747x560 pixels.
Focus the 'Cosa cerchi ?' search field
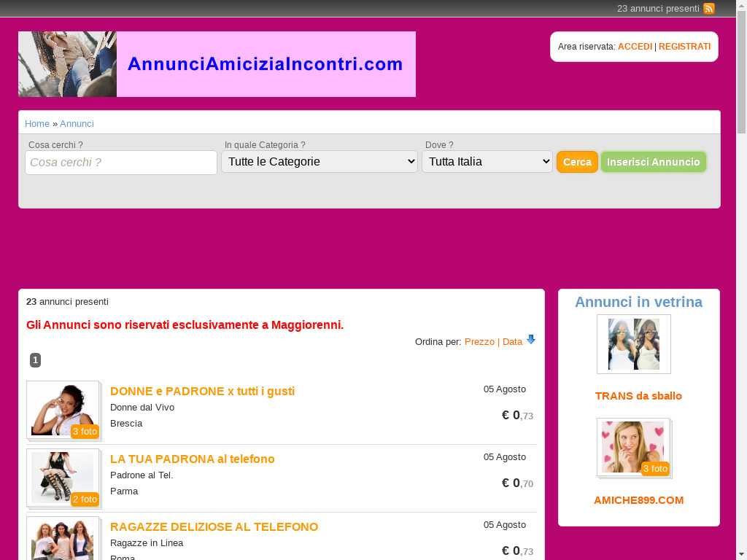[121, 163]
